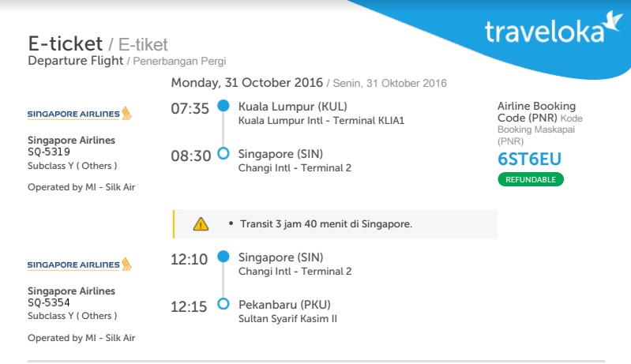Click the Traveloka bird icon
The image size is (631, 364).
coord(612,24)
